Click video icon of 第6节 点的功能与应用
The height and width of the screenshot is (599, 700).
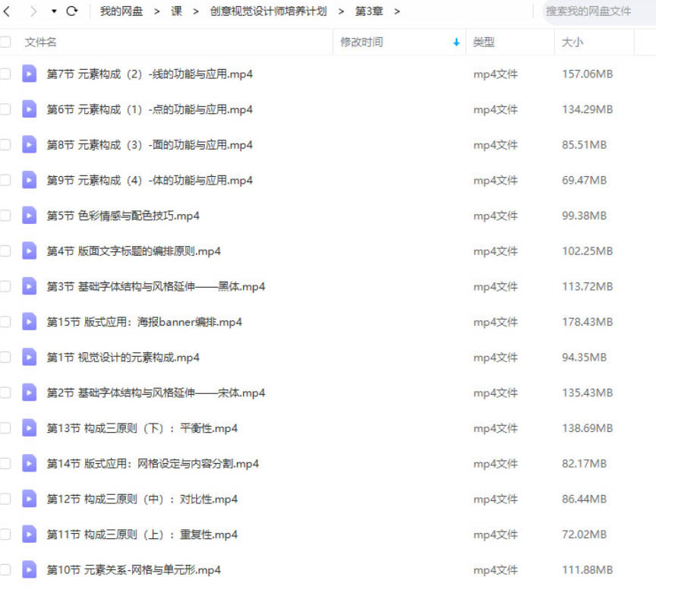(29, 109)
